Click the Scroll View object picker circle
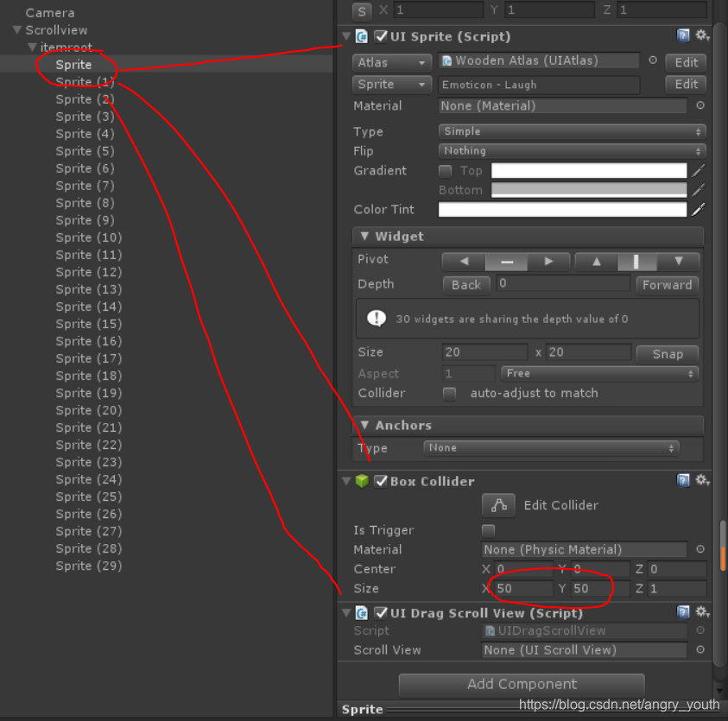Image resolution: width=728 pixels, height=721 pixels. pos(700,650)
